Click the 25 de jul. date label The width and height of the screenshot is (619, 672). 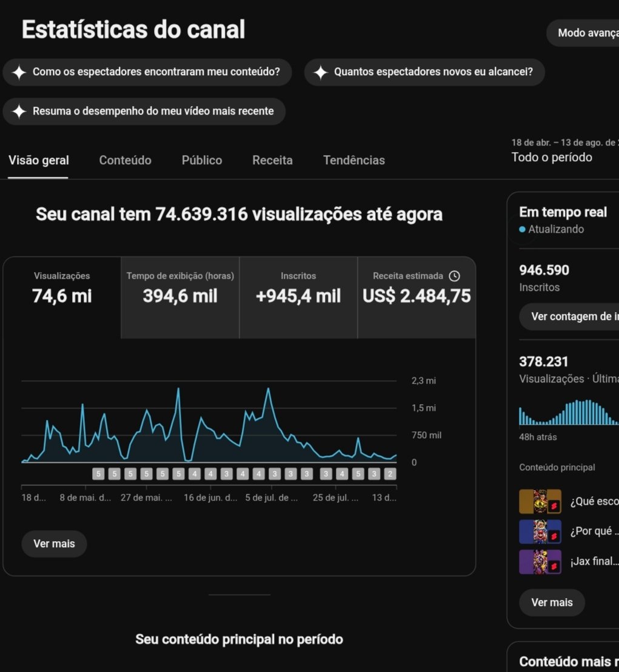point(336,498)
